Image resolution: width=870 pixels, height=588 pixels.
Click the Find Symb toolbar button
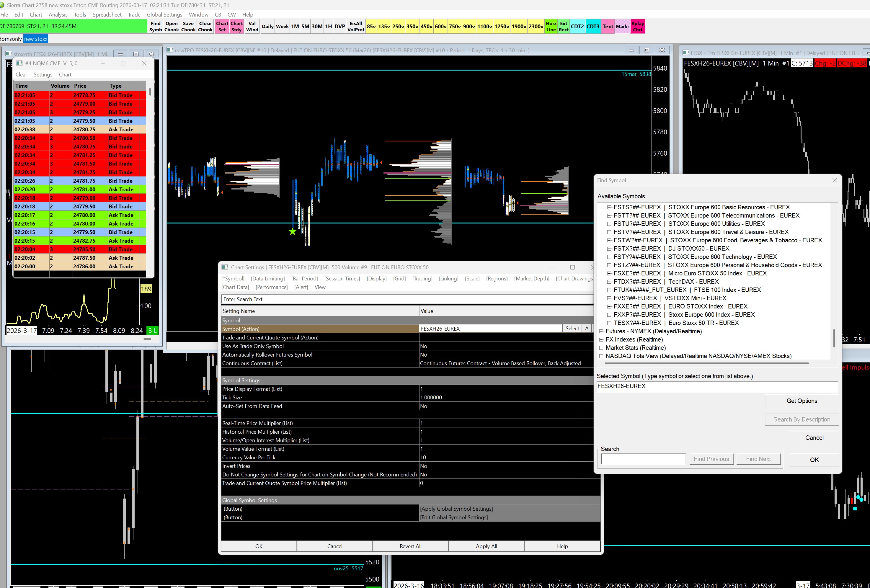pos(155,26)
